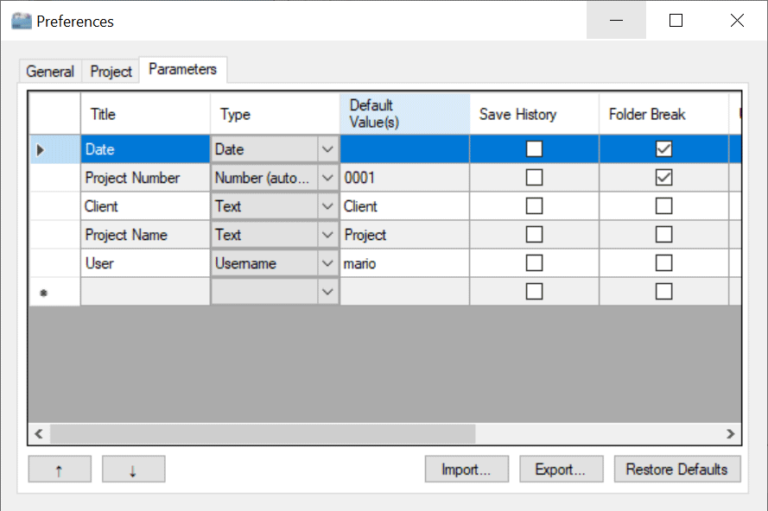Open the Type dropdown for Date row

point(327,149)
